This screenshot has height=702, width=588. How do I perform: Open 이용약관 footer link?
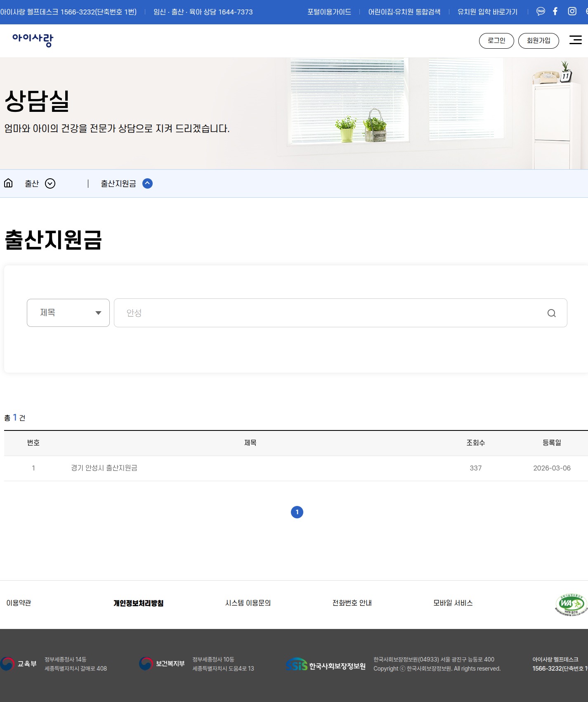click(x=19, y=603)
